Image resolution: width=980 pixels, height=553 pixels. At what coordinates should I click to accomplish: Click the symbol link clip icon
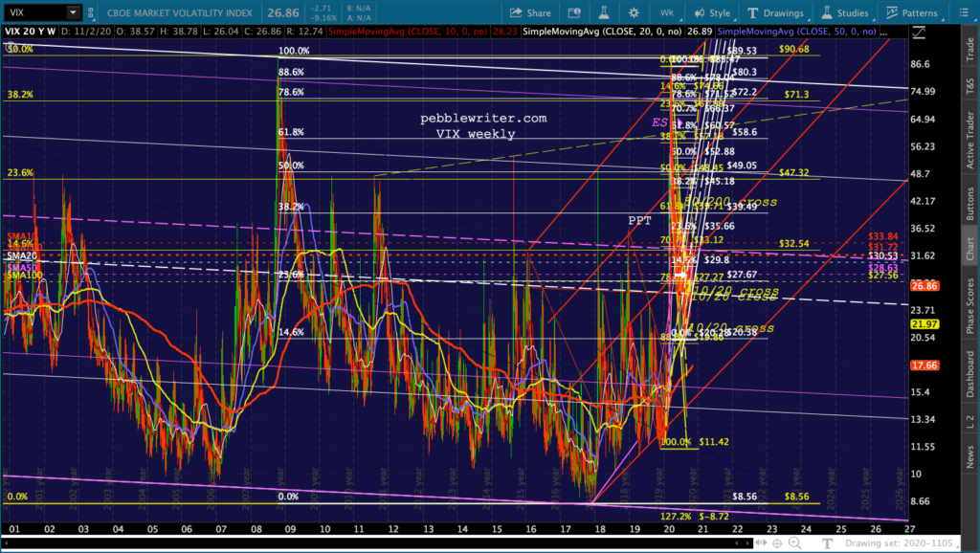[x=91, y=12]
